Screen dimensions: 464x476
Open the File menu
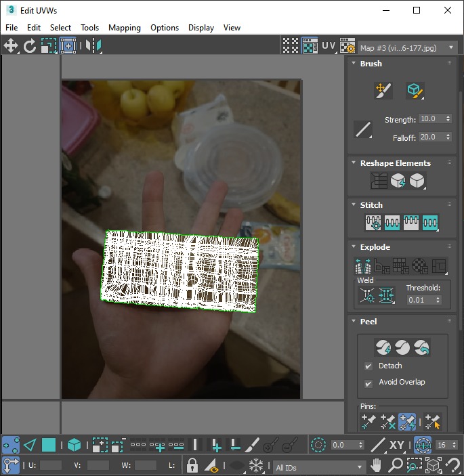pyautogui.click(x=12, y=28)
